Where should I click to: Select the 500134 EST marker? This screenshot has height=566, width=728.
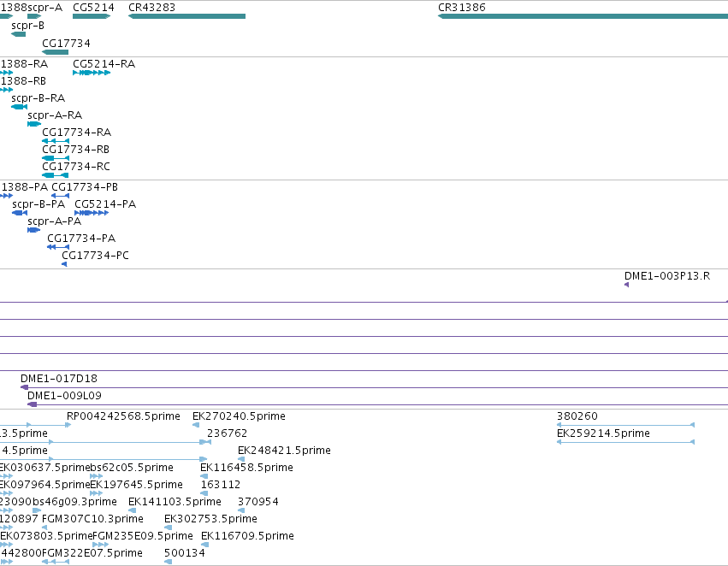point(168,562)
